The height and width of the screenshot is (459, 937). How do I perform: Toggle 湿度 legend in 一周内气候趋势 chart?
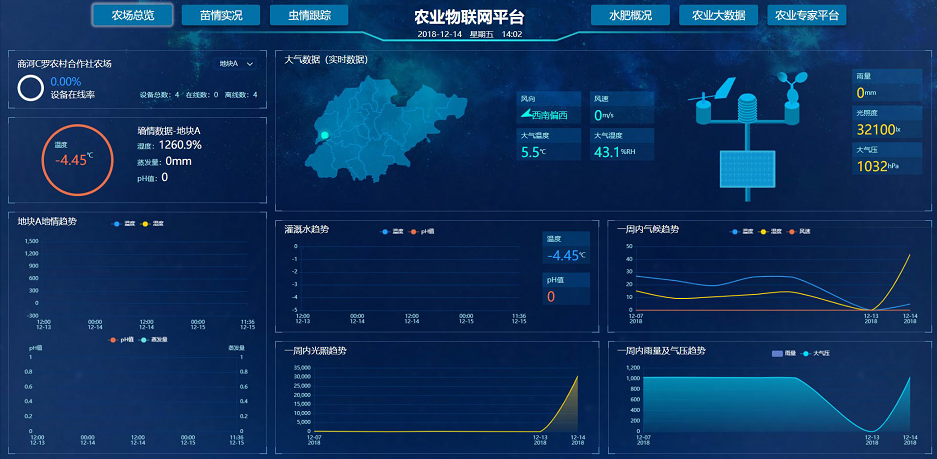[771, 231]
